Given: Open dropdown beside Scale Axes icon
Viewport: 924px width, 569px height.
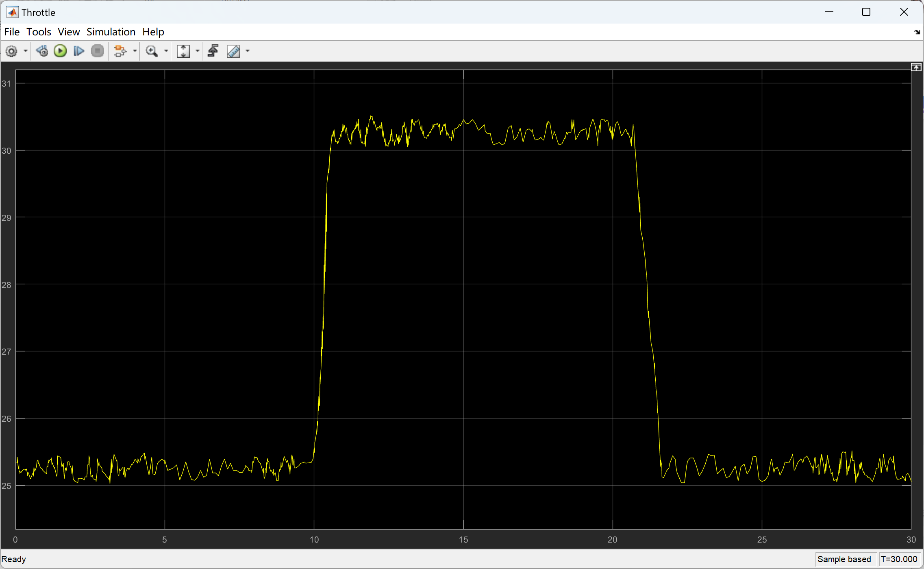Looking at the screenshot, I should 198,51.
